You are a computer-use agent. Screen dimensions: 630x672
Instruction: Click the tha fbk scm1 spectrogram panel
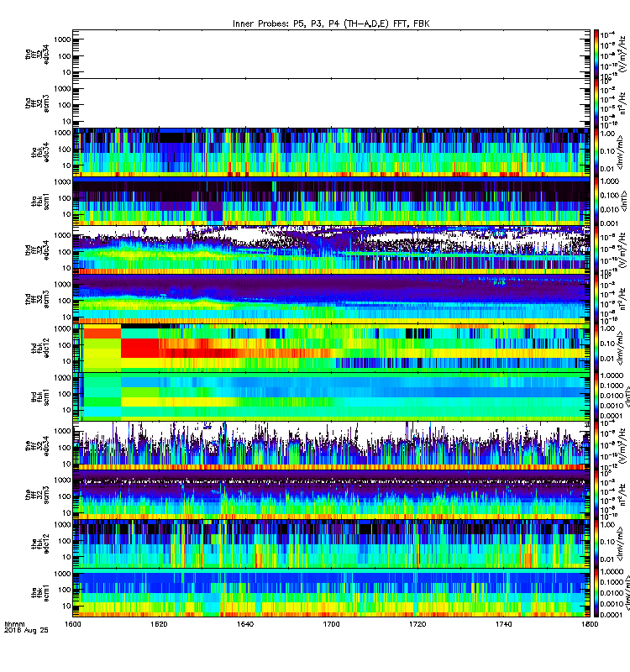[331, 201]
